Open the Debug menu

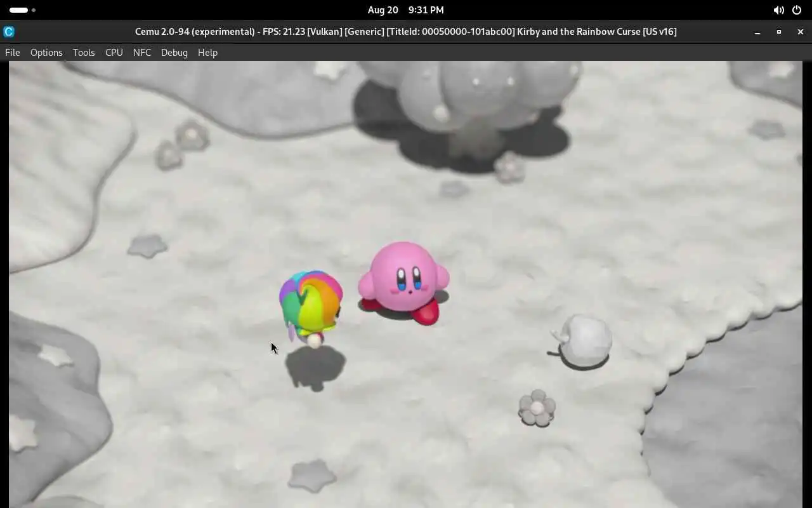[x=174, y=53]
